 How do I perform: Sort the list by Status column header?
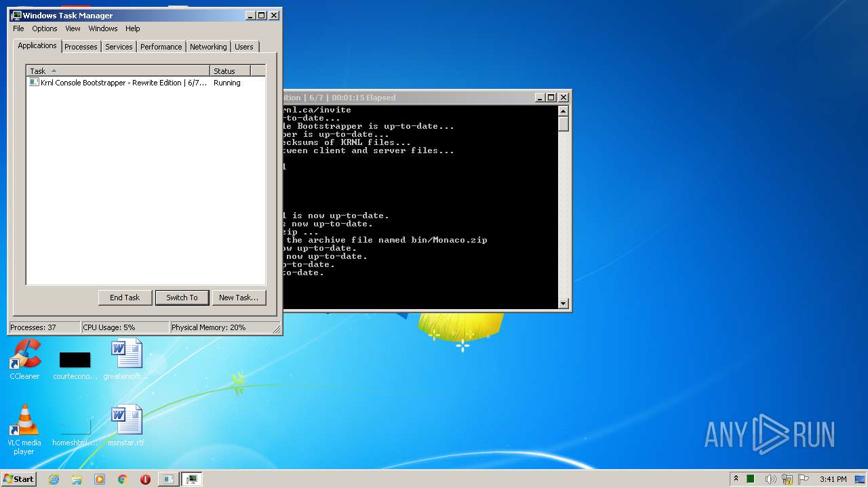coord(230,70)
